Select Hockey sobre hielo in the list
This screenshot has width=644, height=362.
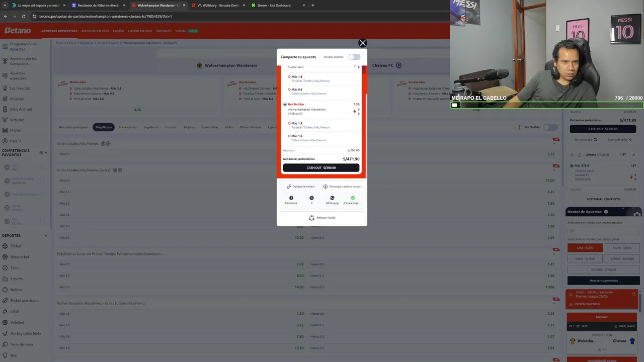point(26,333)
